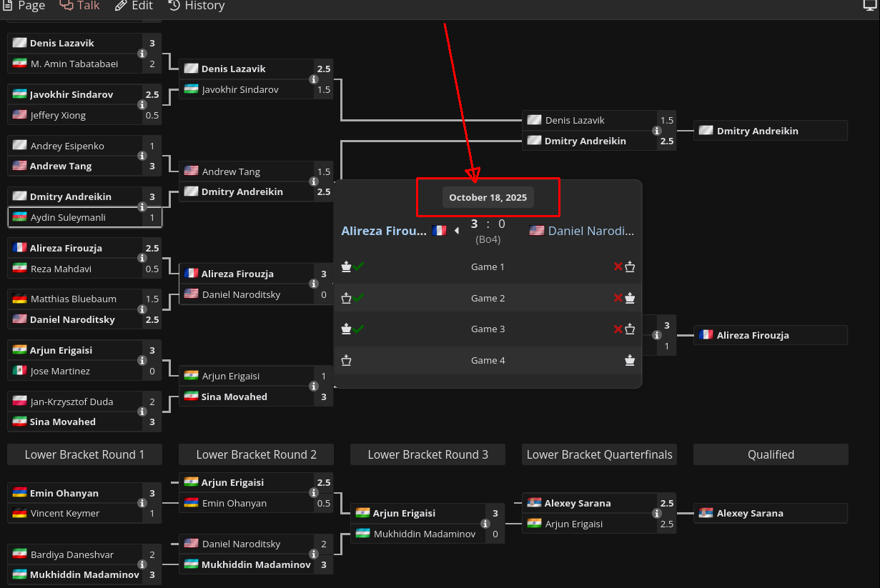The width and height of the screenshot is (880, 588).
Task: Select Alexey Sarana in the Qualified column
Action: (x=770, y=513)
